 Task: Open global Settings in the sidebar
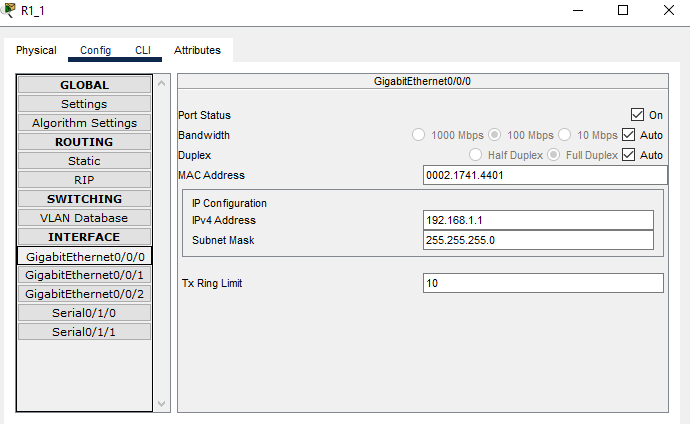point(84,104)
